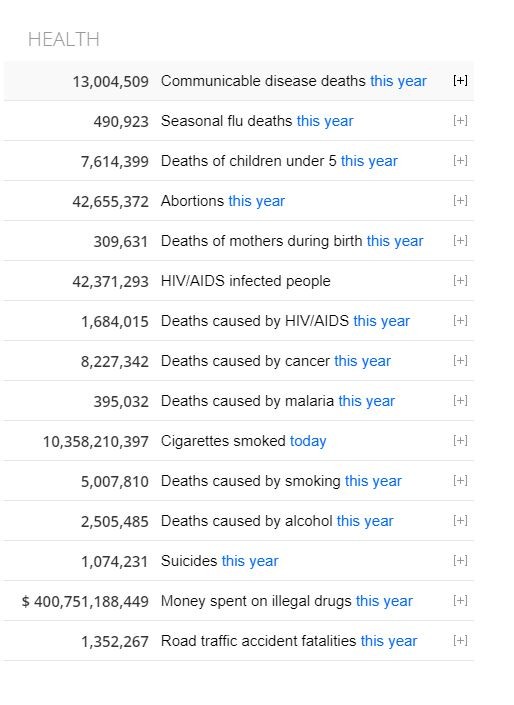Select the $ 400,751,188,449 drug spending counter
The width and height of the screenshot is (514, 705).
coord(85,602)
